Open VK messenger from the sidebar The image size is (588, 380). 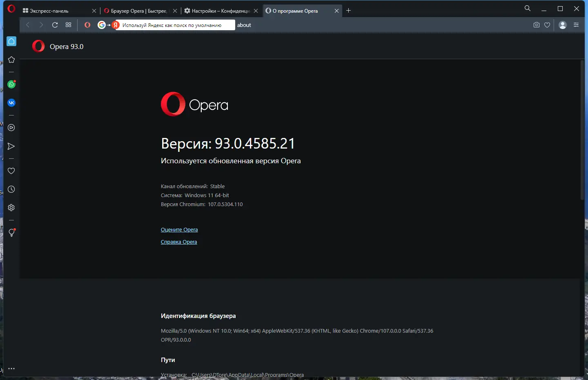click(11, 103)
